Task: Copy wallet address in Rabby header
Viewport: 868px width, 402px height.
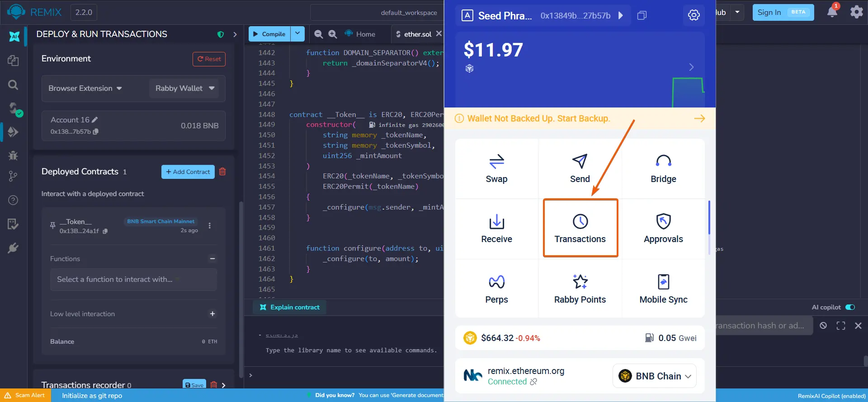Action: tap(642, 15)
